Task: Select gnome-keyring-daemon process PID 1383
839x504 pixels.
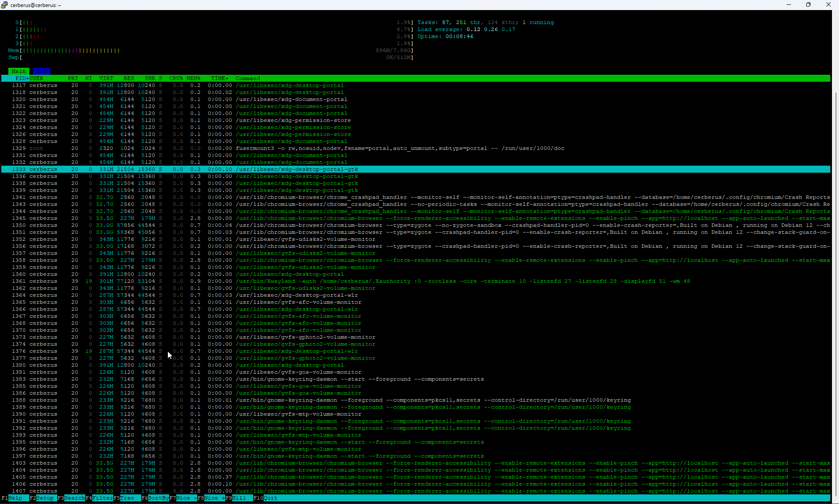Action: [415, 379]
